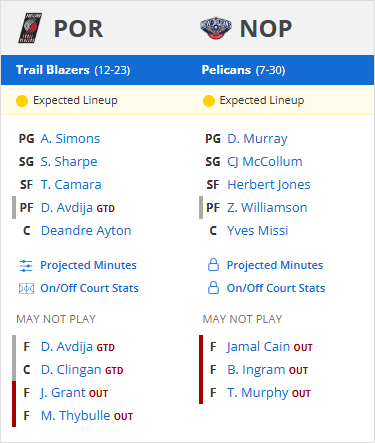Click the yellow Expected Lineup dot for Pelicans
Viewport: 375px width, 443px height.
point(209,101)
